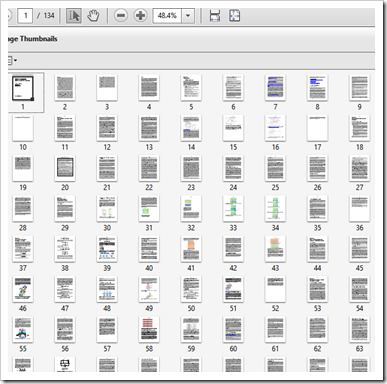The width and height of the screenshot is (387, 384).
Task: Select page 17 thumbnail
Action: [317, 128]
